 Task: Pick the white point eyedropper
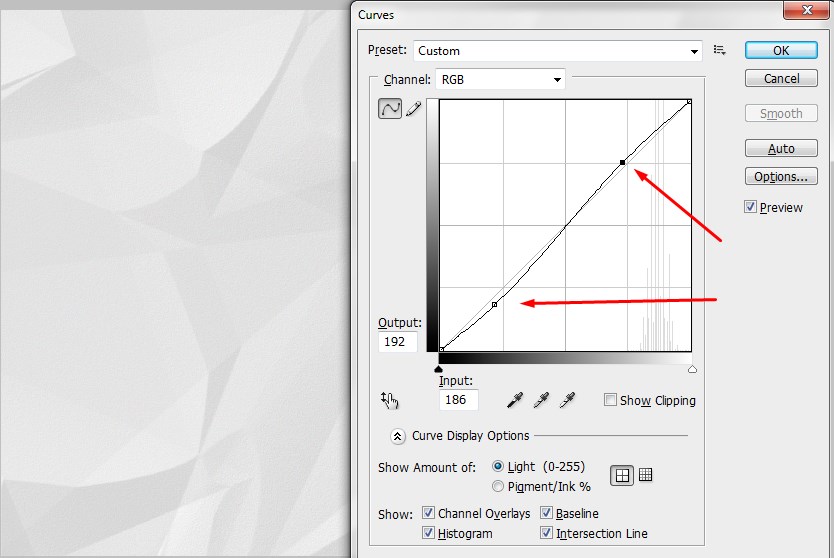[568, 400]
